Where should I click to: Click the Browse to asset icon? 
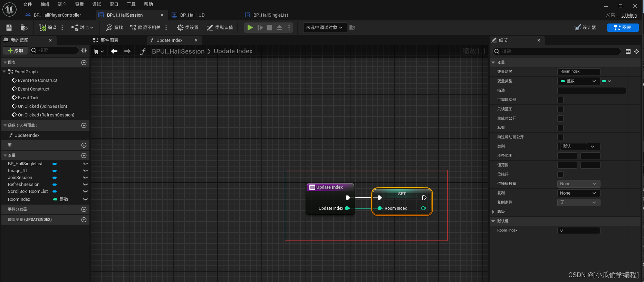point(24,28)
